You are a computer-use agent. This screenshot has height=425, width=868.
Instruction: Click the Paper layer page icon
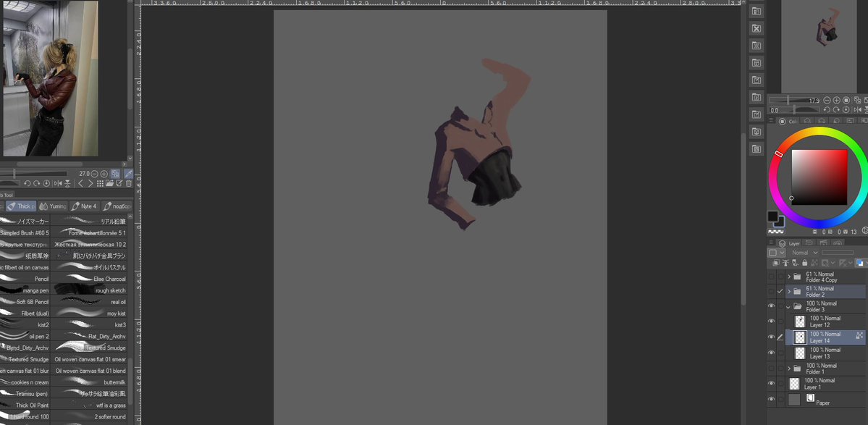pos(810,398)
